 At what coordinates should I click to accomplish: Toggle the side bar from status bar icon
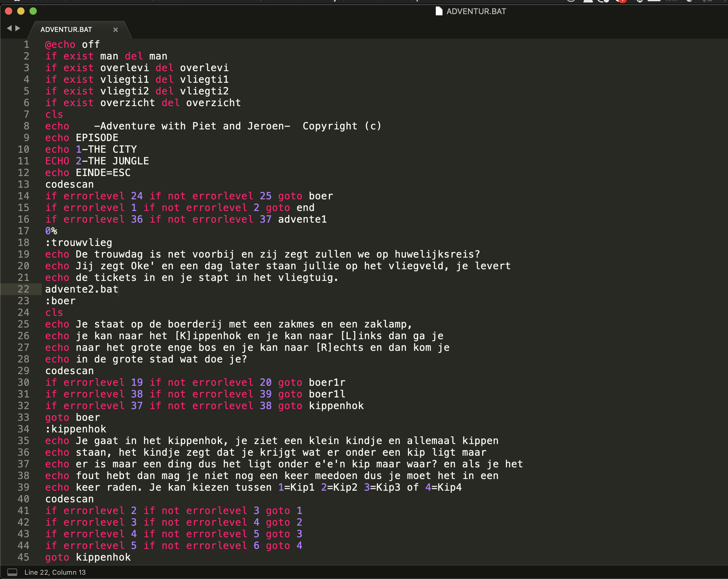(x=12, y=572)
